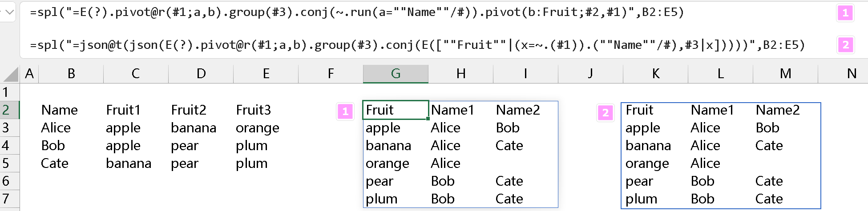Click the Cate cell in row 5 column B
Image resolution: width=868 pixels, height=211 pixels.
55,163
